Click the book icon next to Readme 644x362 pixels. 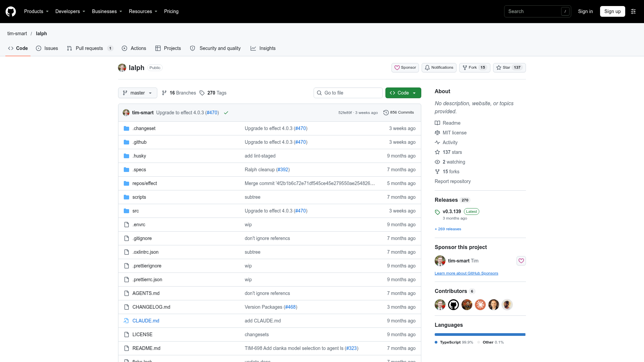click(437, 123)
